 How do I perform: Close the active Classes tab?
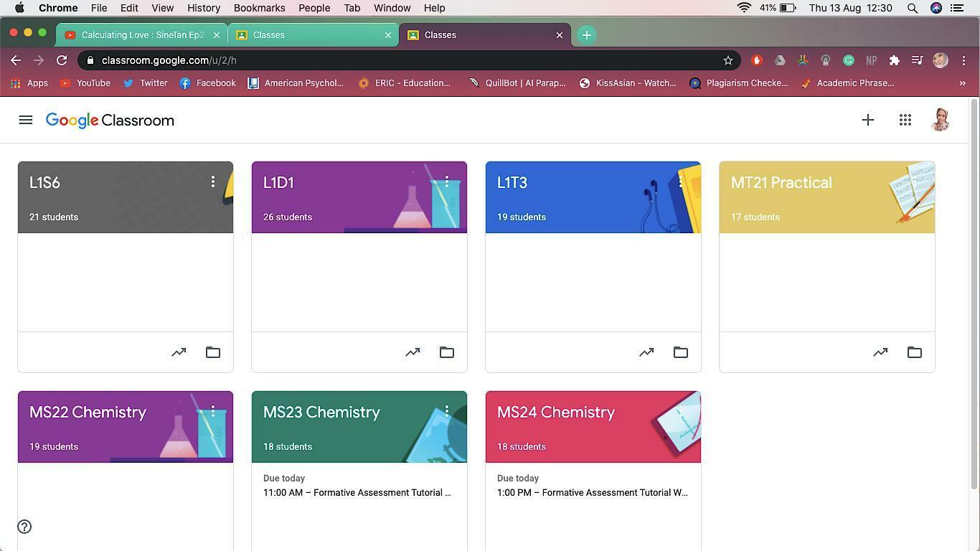pos(560,34)
